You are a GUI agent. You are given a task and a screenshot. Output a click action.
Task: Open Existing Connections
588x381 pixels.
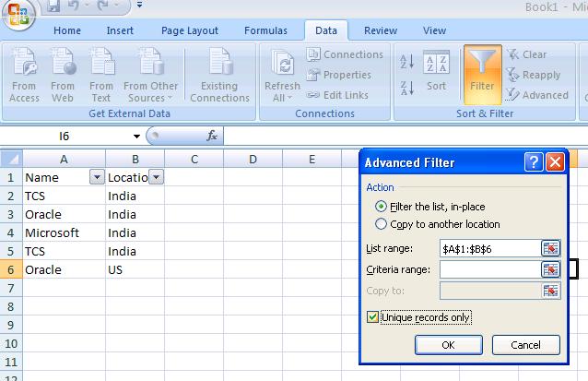pyautogui.click(x=219, y=75)
